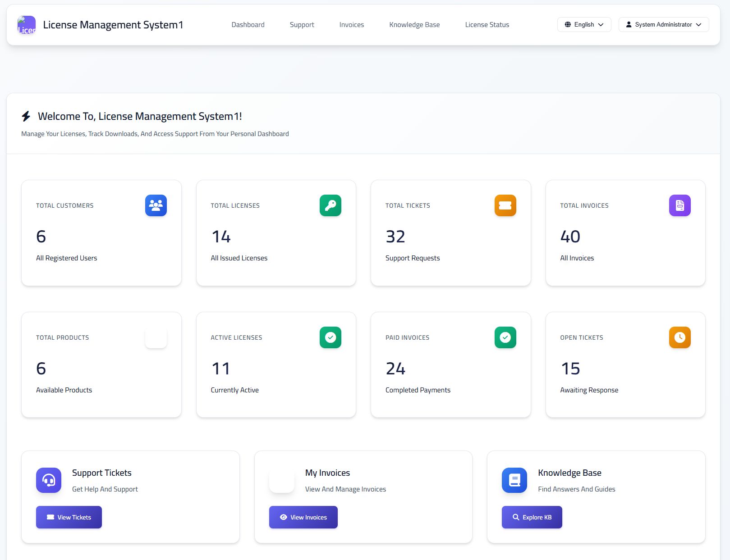Expand the System Administrator user menu

tap(663, 25)
